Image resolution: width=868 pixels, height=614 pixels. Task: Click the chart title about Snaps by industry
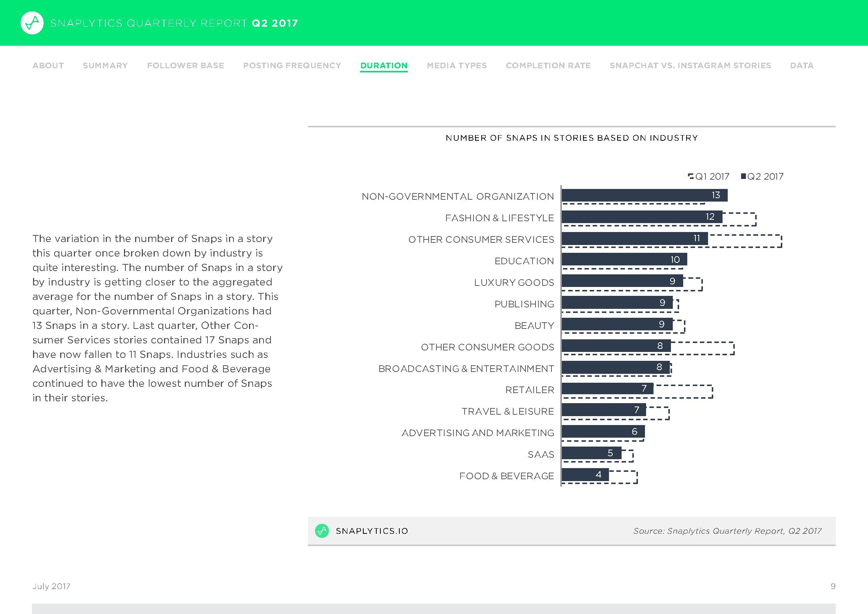click(x=571, y=138)
